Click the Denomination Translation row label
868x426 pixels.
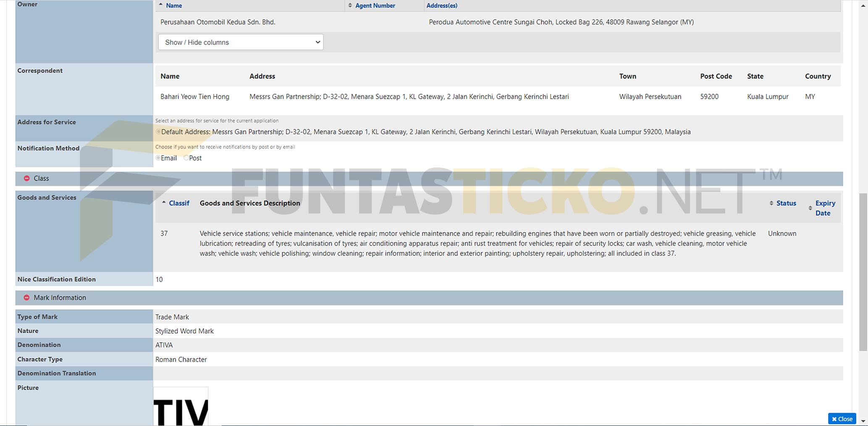(x=57, y=373)
